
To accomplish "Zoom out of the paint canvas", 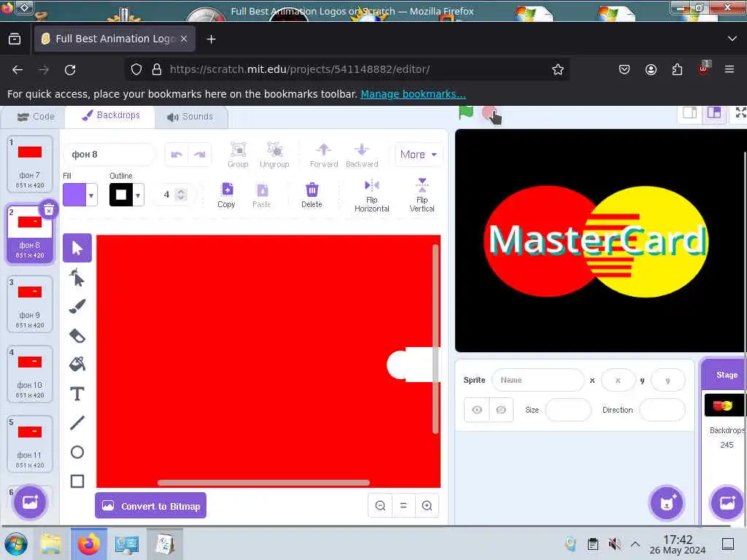I will point(380,506).
